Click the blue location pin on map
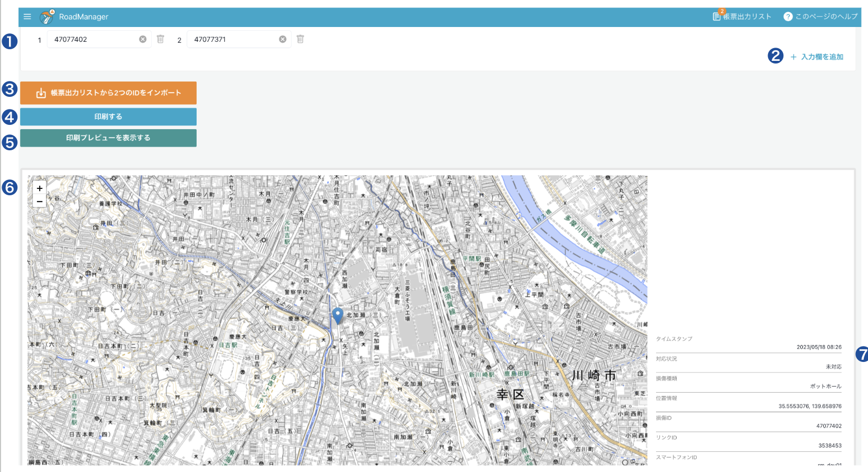Viewport: 868px width, 472px height. click(338, 315)
